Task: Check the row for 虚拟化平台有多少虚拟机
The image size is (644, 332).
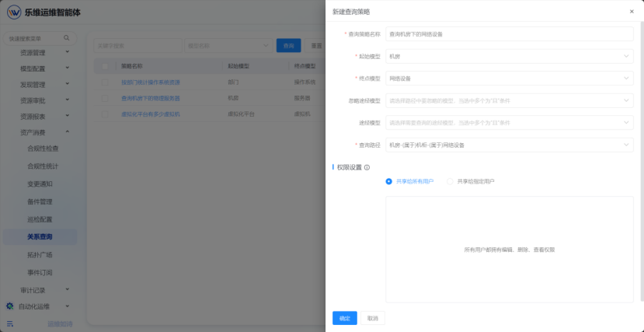Action: pos(105,114)
